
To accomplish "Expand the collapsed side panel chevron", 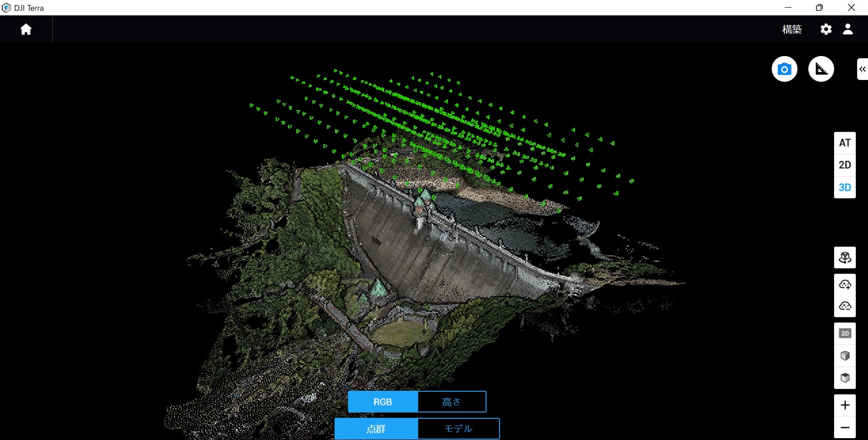I will click(862, 69).
